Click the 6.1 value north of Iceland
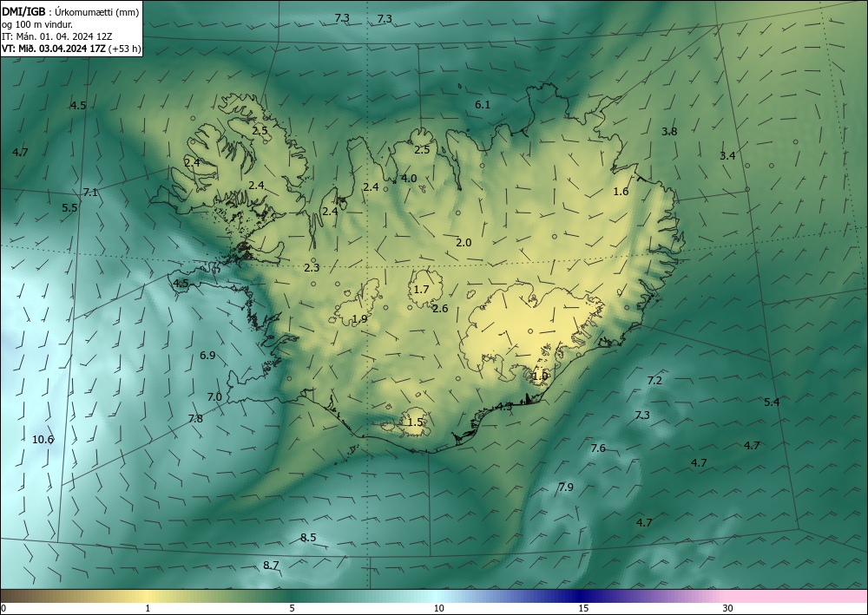This screenshot has height=615, width=868. coord(483,105)
